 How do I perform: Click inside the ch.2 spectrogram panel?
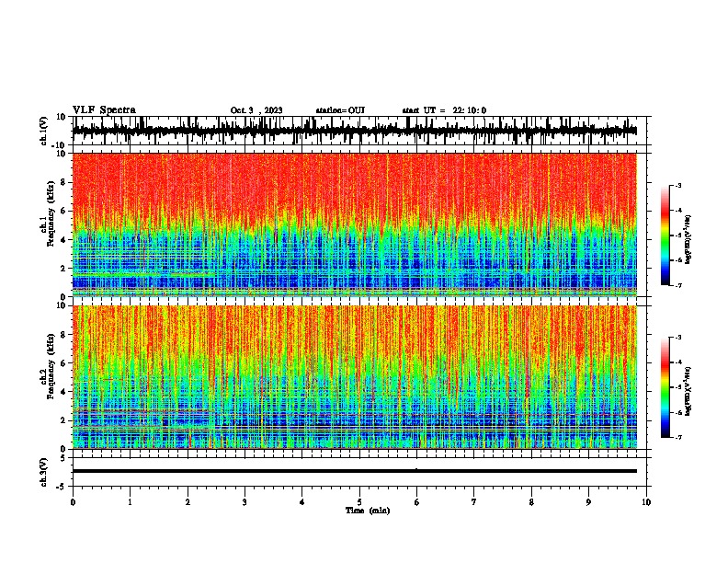(355, 377)
